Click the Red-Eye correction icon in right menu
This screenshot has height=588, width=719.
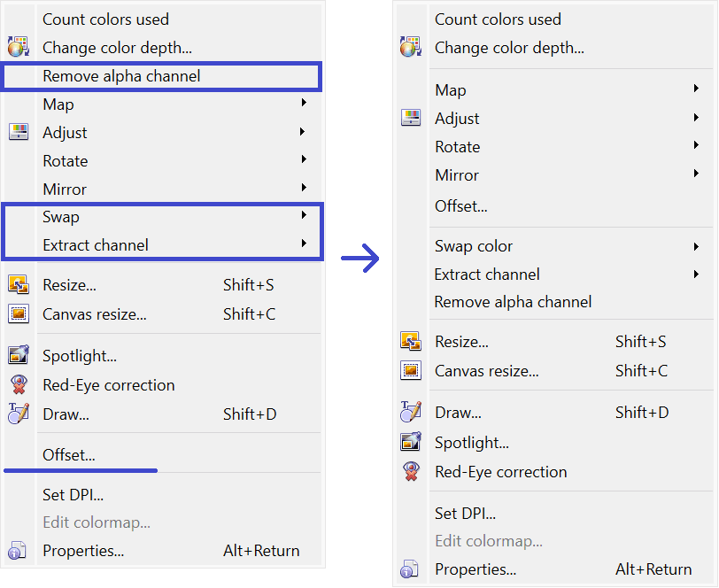(x=411, y=472)
